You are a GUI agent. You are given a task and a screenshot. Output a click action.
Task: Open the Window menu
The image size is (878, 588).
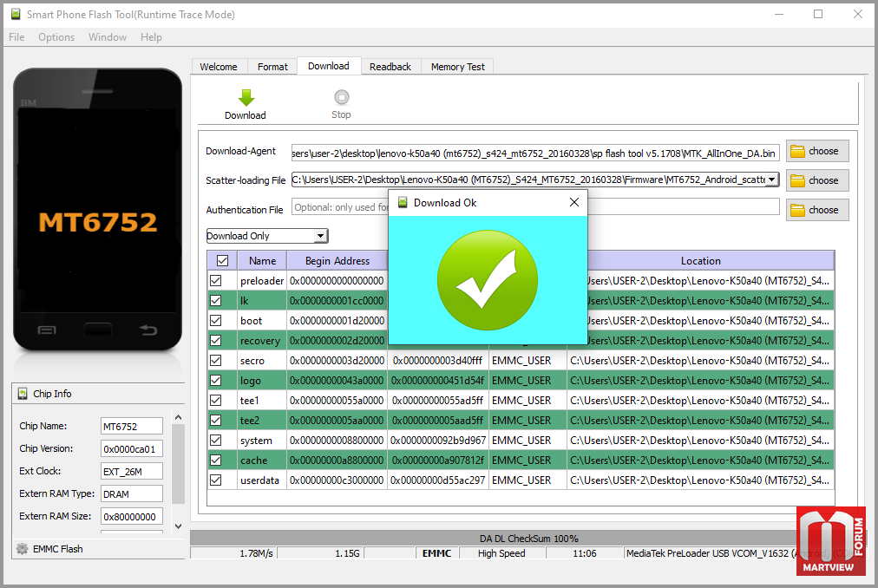pyautogui.click(x=108, y=37)
